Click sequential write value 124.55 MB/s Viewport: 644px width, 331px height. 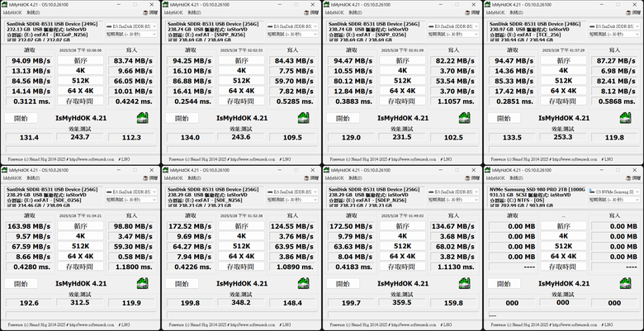[292, 226]
